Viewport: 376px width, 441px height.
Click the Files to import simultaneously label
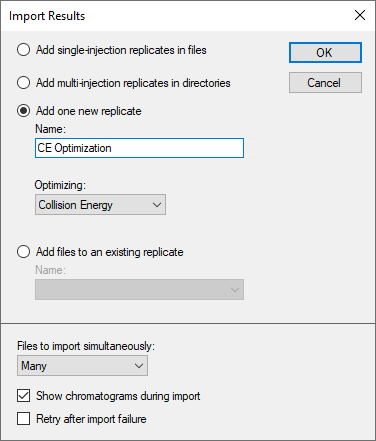coord(86,346)
